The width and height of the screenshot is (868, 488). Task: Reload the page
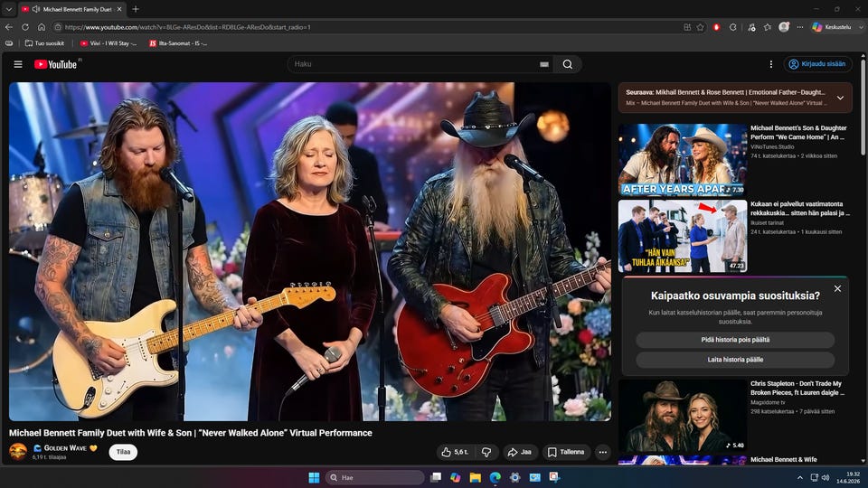tap(25, 26)
